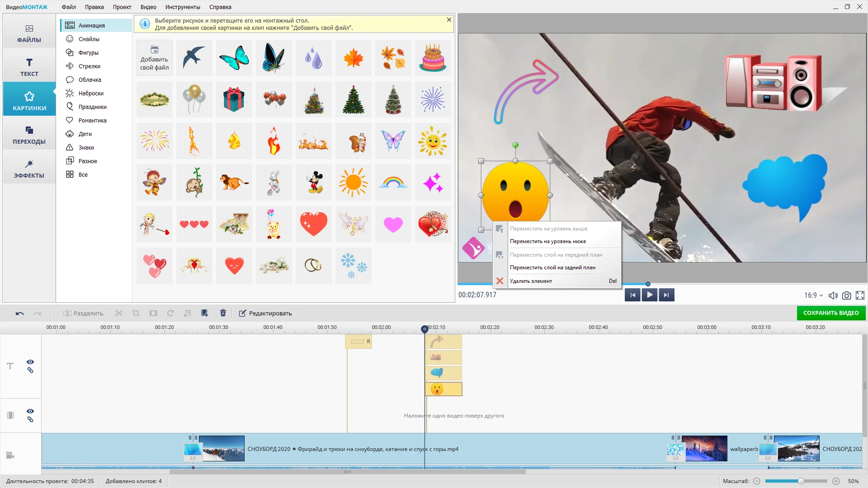
Task: Click the СОХРАНИТЬ ВИДЕО button
Action: coord(831,313)
